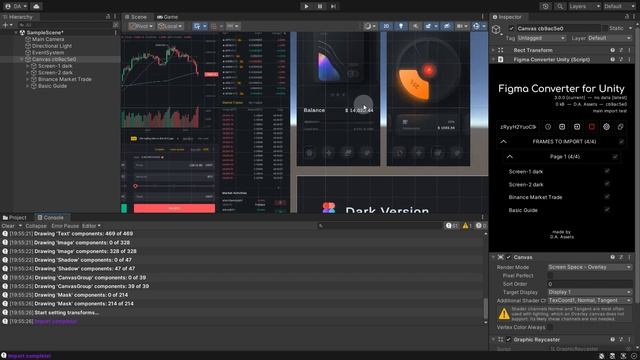
Task: Expand Screen-1 dark in Hierarchy
Action: [x=28, y=66]
